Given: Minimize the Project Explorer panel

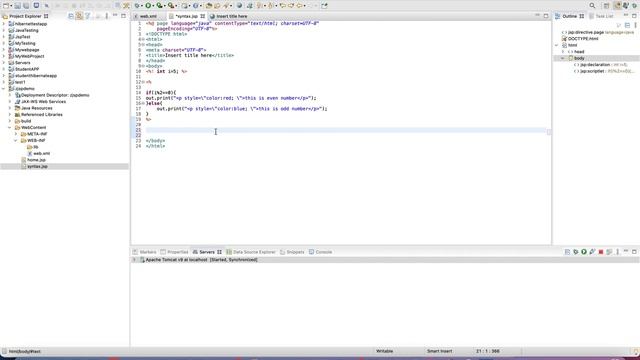Looking at the screenshot, I should 115,16.
